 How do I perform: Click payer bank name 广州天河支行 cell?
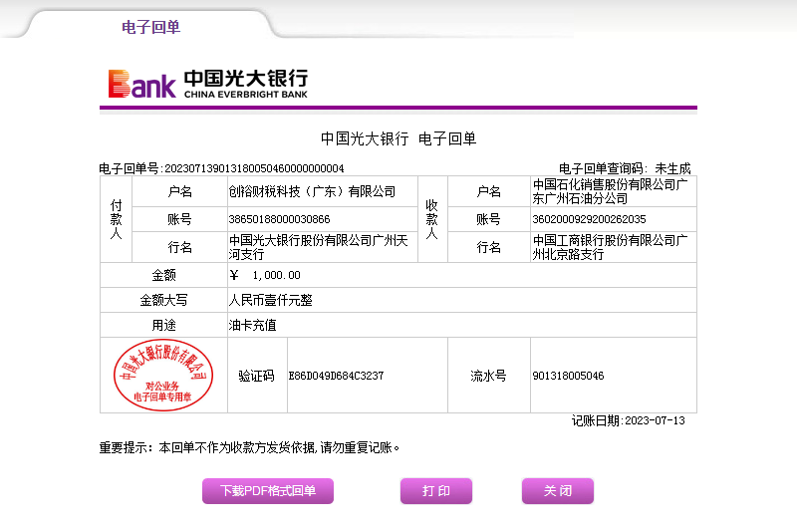318,247
